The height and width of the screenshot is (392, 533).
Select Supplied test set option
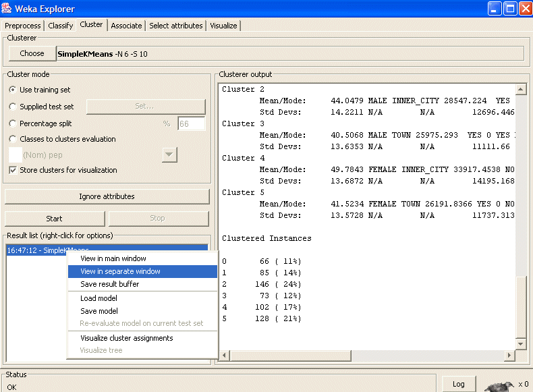(13, 107)
